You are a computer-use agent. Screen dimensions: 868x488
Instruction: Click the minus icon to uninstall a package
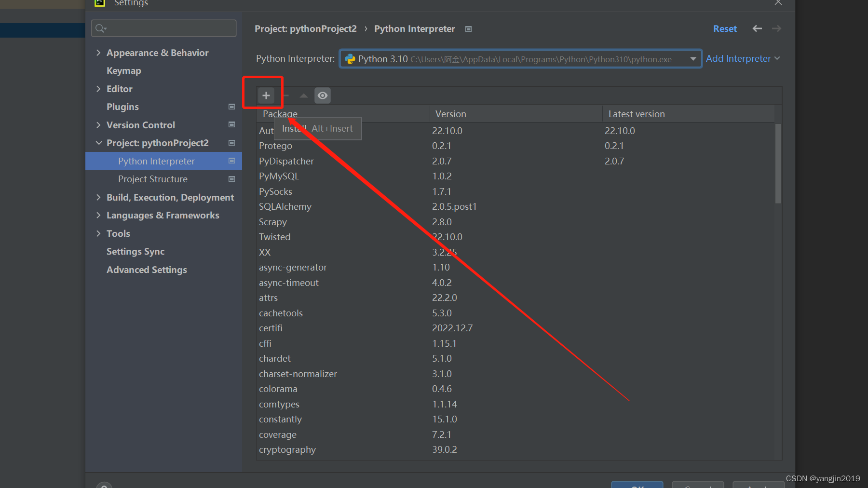click(286, 95)
